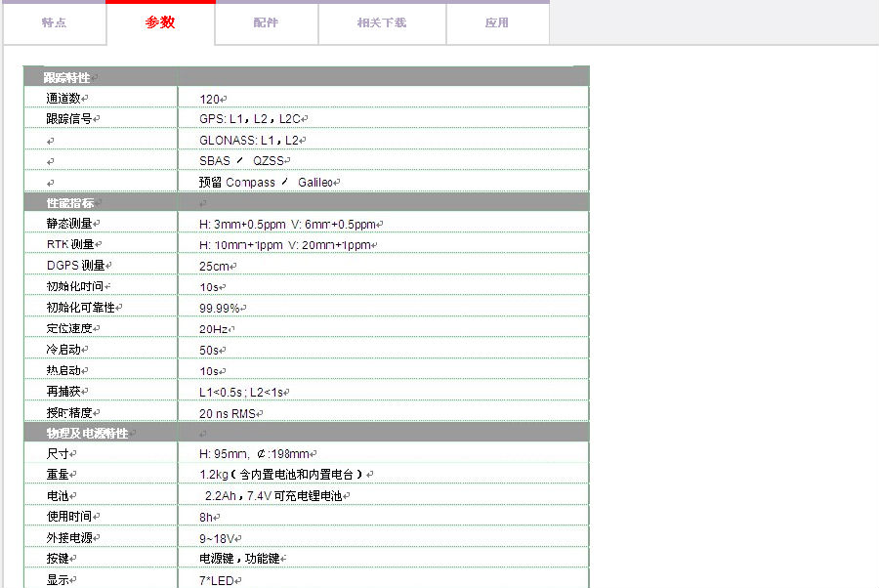
Task: Select the 99.99% reliability value
Action: 221,308
